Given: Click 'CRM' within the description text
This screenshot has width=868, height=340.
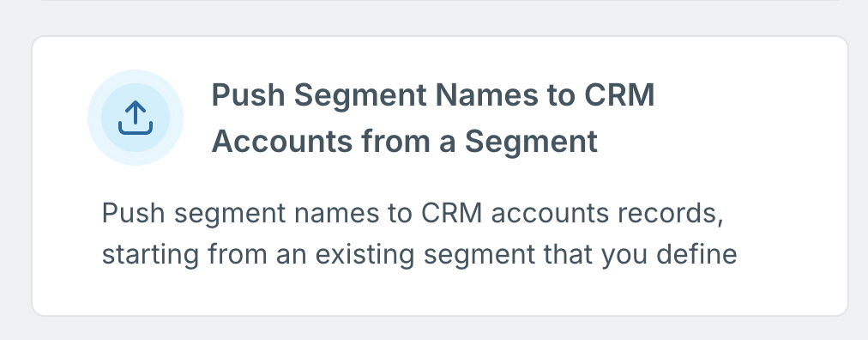Looking at the screenshot, I should (x=451, y=214).
